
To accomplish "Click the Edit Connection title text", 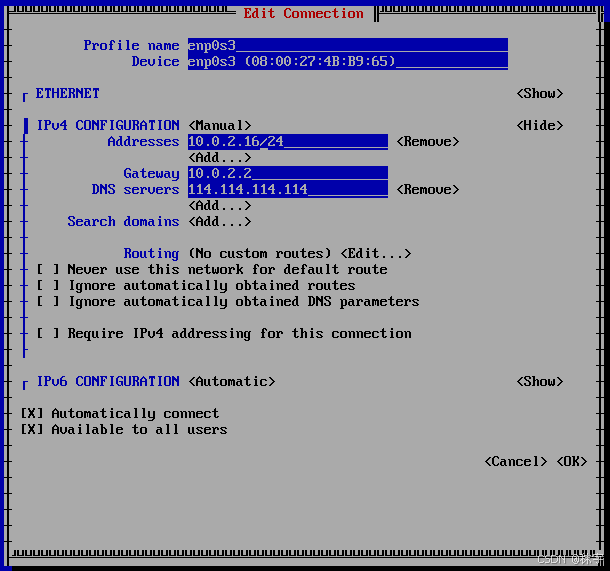I will click(x=303, y=13).
